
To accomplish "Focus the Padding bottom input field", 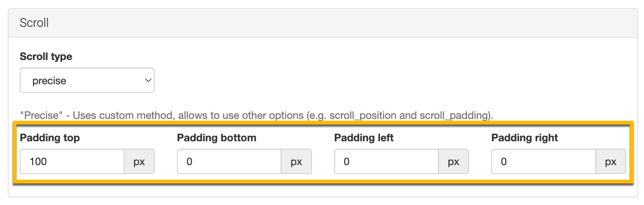I will (x=229, y=162).
